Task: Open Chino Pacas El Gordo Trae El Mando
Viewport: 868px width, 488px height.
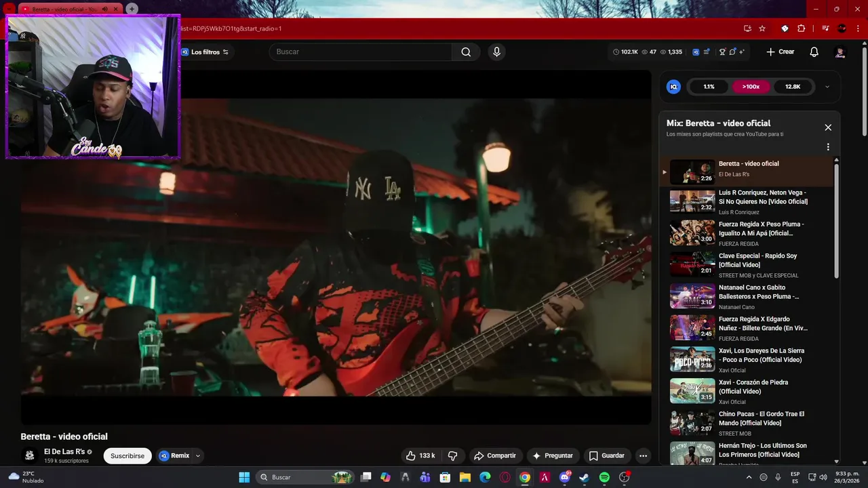Action: 746,424
